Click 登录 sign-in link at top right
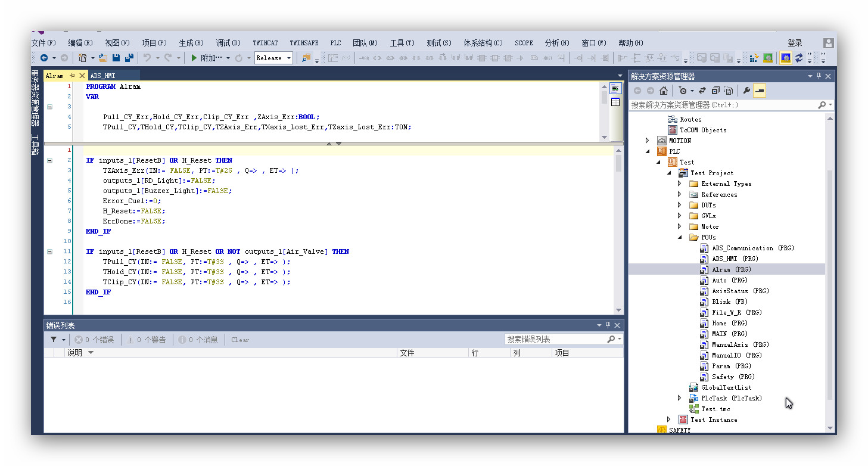 tap(795, 43)
